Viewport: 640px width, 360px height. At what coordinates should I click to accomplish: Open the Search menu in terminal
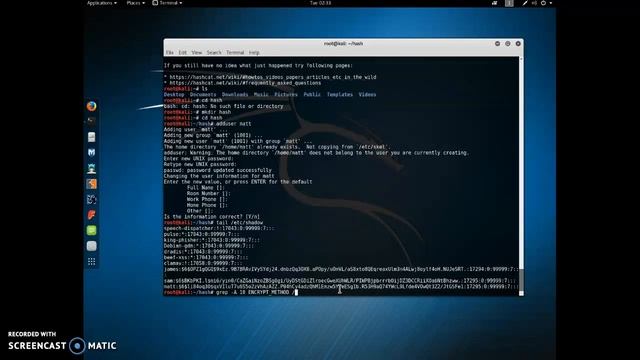coord(214,53)
